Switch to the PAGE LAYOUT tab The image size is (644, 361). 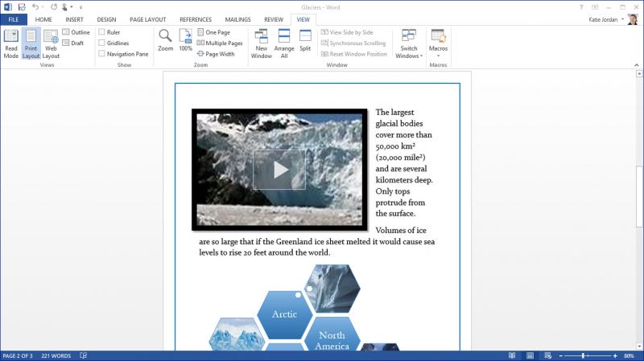pyautogui.click(x=148, y=19)
